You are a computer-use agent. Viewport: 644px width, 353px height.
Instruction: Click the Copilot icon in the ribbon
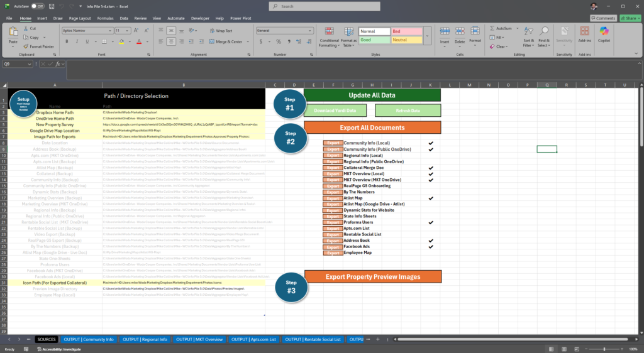click(604, 35)
